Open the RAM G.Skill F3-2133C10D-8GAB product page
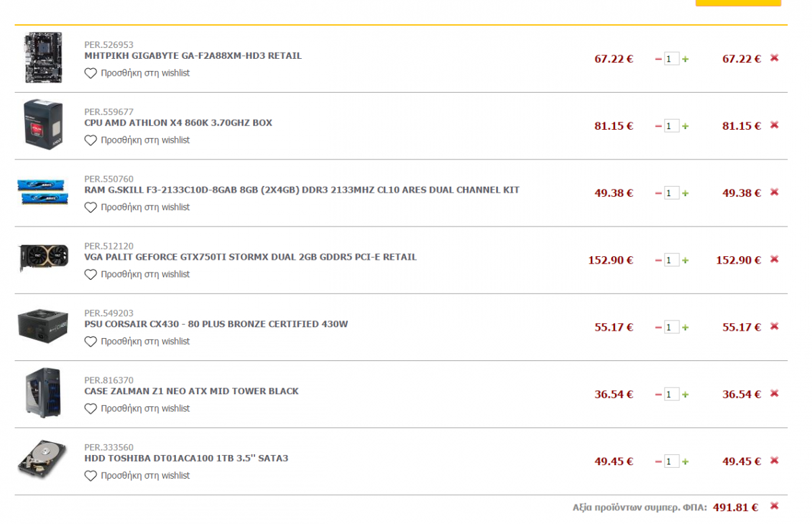The image size is (812, 524). tap(302, 190)
